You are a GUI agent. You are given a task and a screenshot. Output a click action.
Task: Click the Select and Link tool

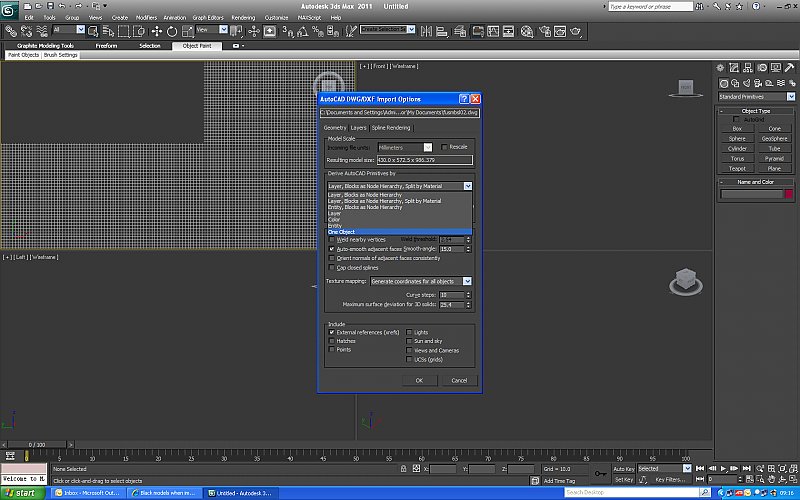click(11, 31)
